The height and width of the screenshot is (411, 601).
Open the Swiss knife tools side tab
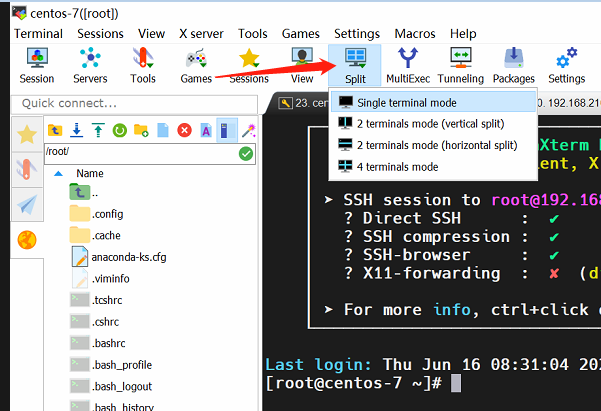[27, 169]
